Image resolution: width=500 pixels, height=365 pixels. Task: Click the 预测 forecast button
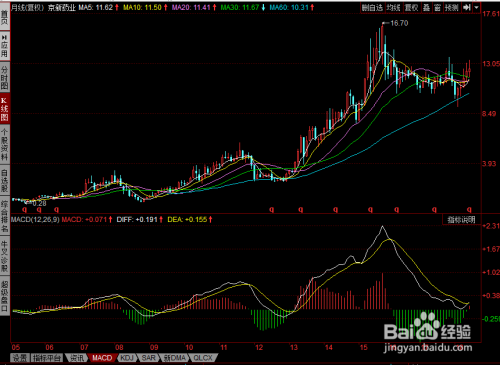452,7
